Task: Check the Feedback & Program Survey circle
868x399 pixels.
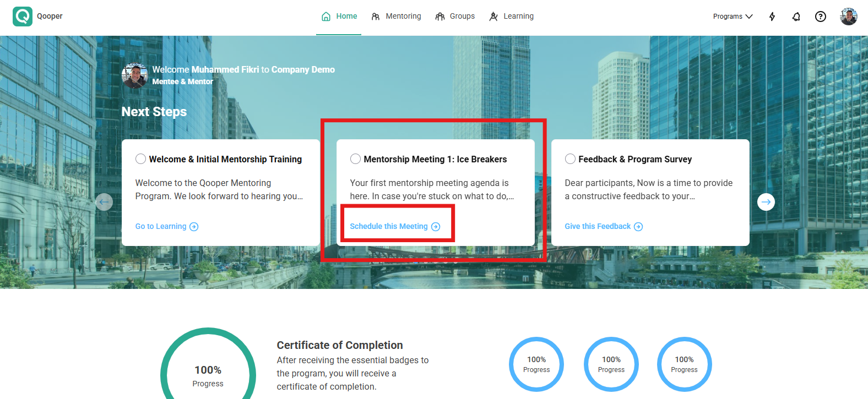Action: coord(570,159)
